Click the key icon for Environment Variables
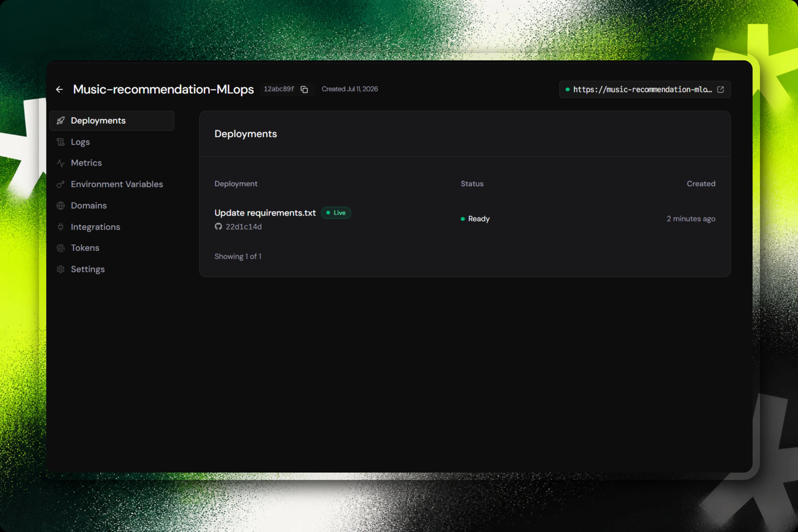Screen dimensions: 798x532 click(x=60, y=184)
